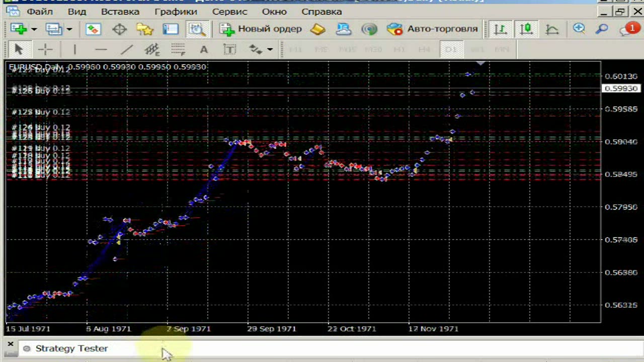Click the zoom in magnifier
Image resolution: width=644 pixels, height=362 pixels.
tap(579, 29)
